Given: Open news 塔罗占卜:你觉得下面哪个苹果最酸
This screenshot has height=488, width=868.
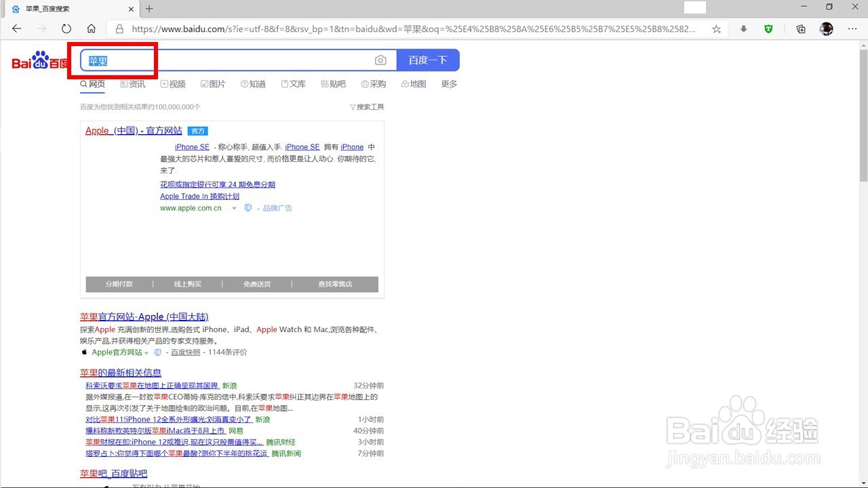Looking at the screenshot, I should coord(177,453).
